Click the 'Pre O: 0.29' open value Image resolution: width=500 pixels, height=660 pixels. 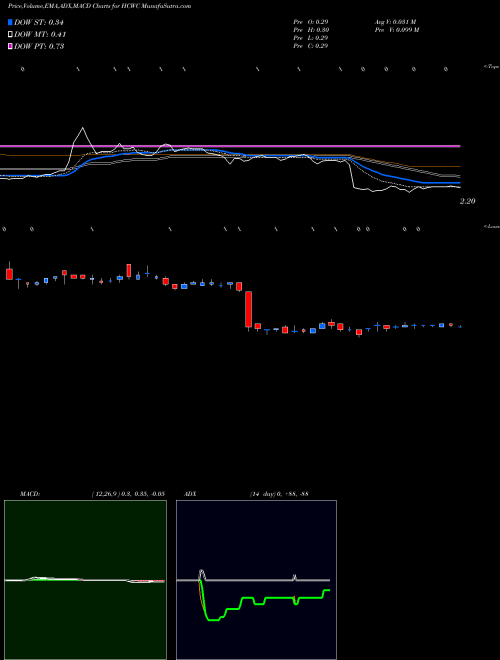coord(311,21)
